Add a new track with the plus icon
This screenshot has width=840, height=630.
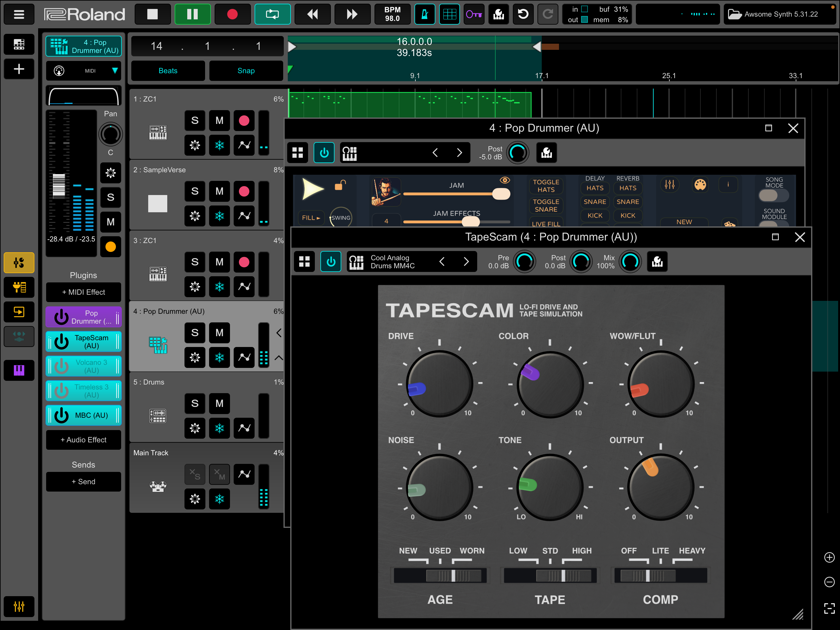click(19, 69)
